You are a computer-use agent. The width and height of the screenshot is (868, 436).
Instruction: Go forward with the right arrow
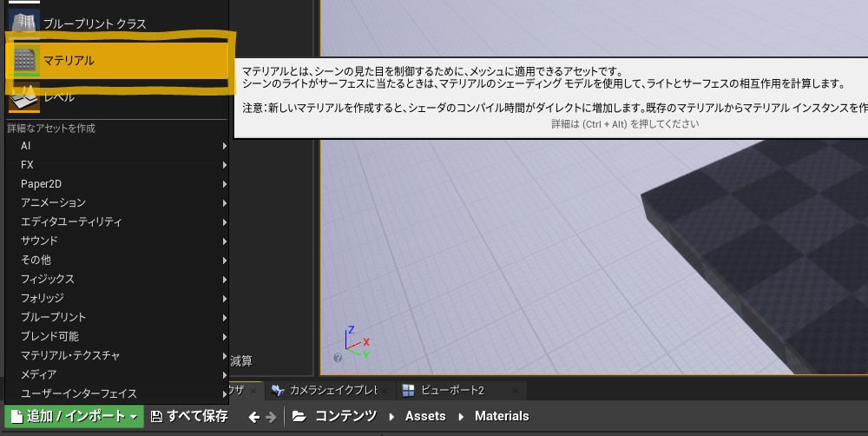(271, 417)
